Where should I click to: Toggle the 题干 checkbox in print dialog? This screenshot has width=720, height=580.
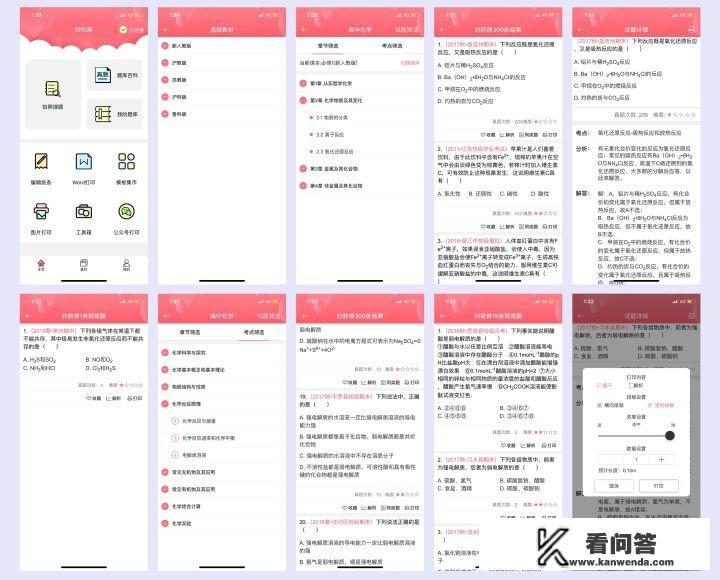(x=604, y=385)
